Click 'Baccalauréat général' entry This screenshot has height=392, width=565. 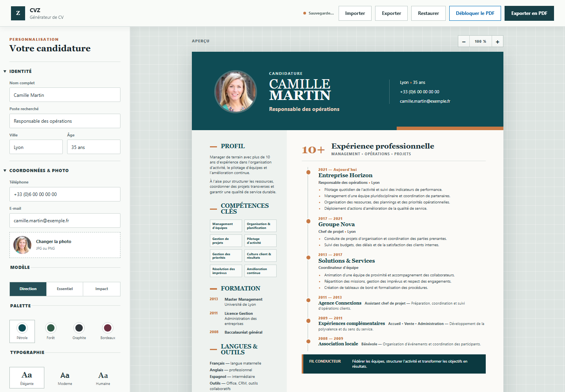click(243, 332)
